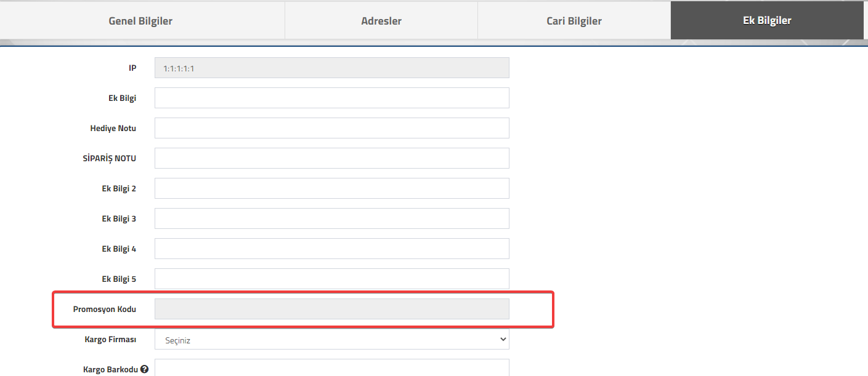Select the Ek Bilgiler tab
The height and width of the screenshot is (376, 868).
768,20
